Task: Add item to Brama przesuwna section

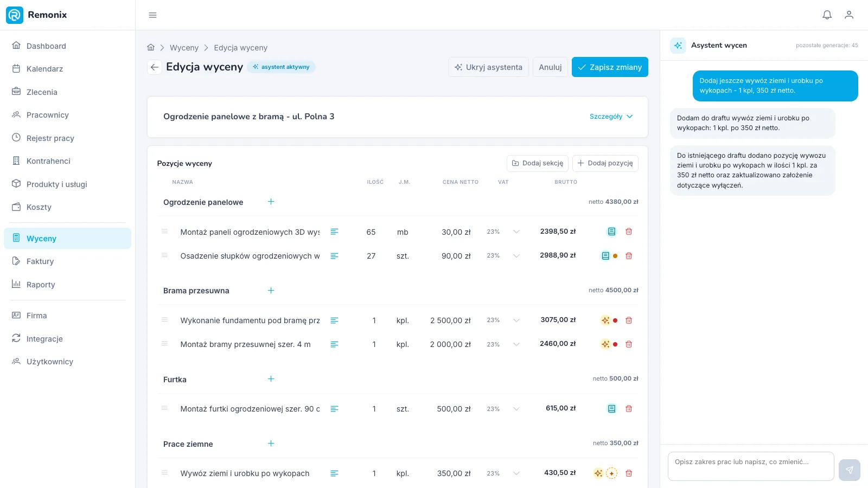Action: click(x=271, y=291)
